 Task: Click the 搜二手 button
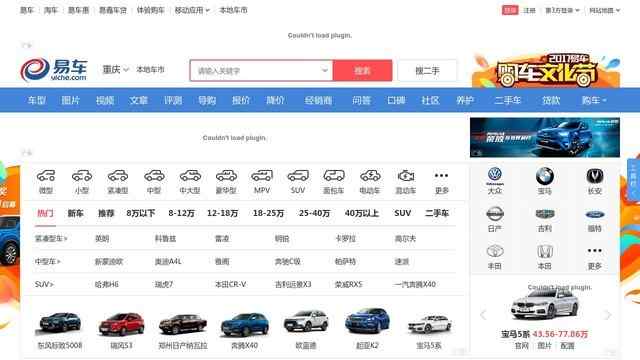pos(427,70)
